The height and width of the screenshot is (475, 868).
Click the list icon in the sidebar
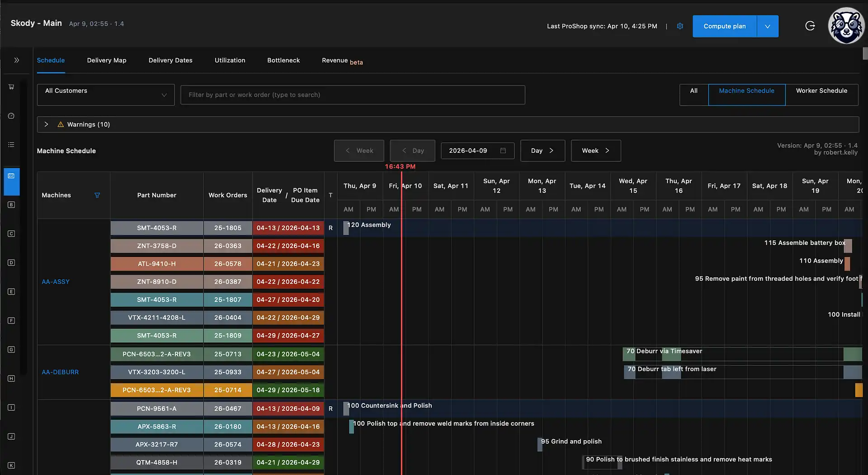[11, 145]
